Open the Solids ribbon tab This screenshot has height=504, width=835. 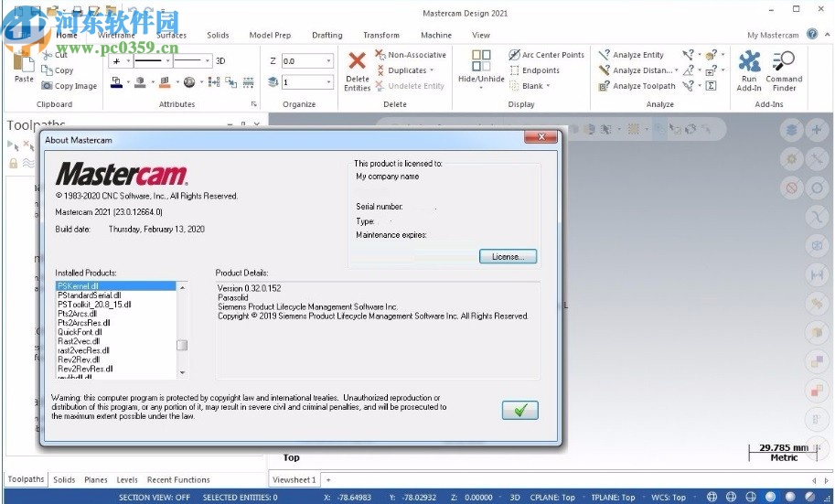[x=218, y=35]
